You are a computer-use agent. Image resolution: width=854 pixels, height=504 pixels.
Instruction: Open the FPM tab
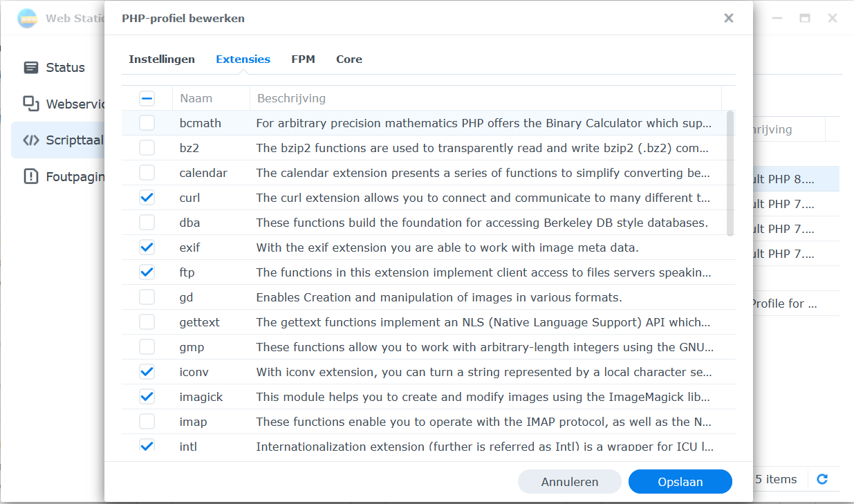pos(303,59)
